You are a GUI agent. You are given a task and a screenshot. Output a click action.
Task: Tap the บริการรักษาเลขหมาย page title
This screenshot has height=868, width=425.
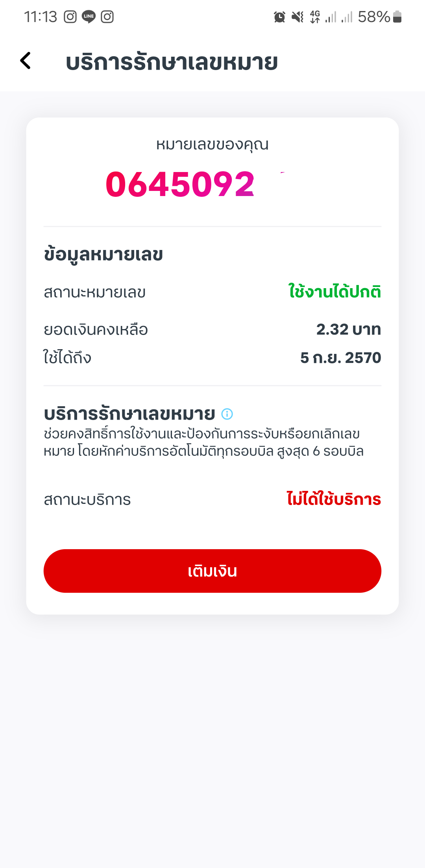click(x=172, y=62)
